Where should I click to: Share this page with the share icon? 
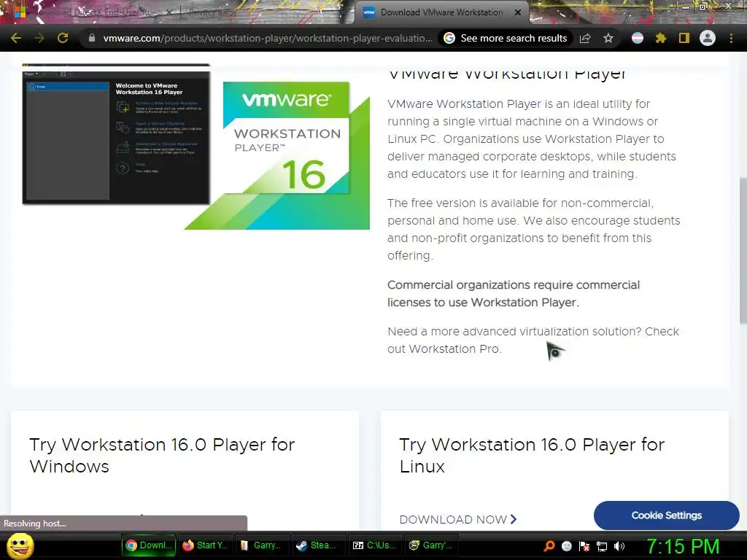585,38
